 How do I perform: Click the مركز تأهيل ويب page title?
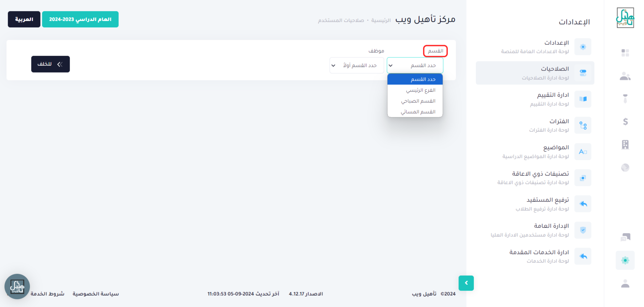tap(425, 19)
